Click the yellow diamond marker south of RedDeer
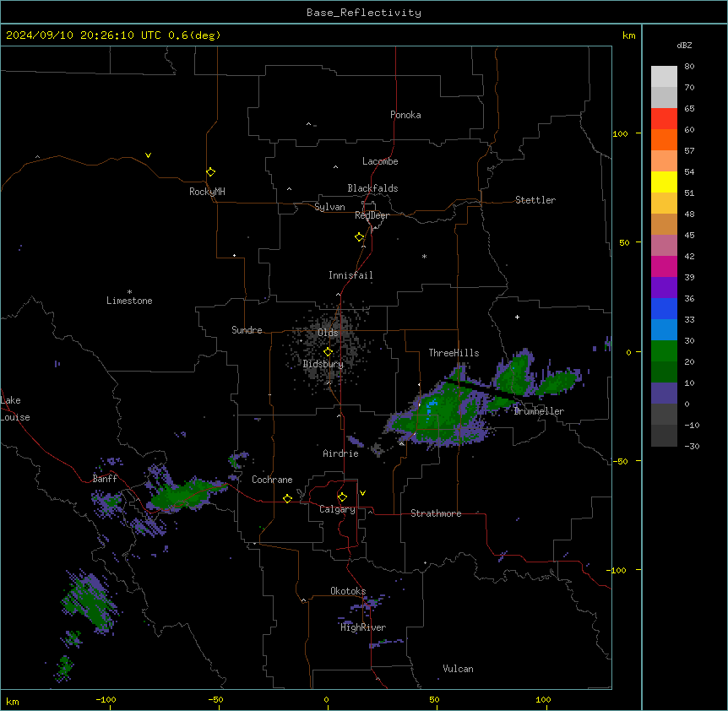The image size is (728, 711). (x=359, y=237)
